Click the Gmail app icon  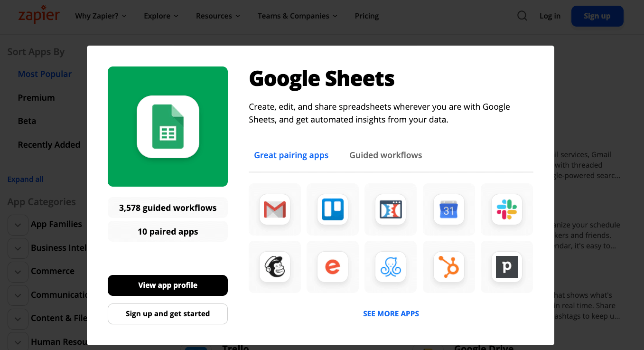[x=275, y=209]
